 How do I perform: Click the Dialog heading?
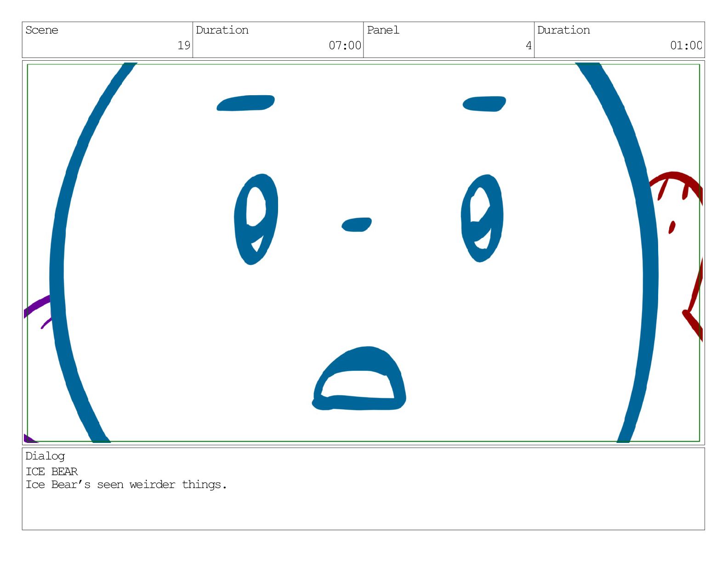point(45,456)
